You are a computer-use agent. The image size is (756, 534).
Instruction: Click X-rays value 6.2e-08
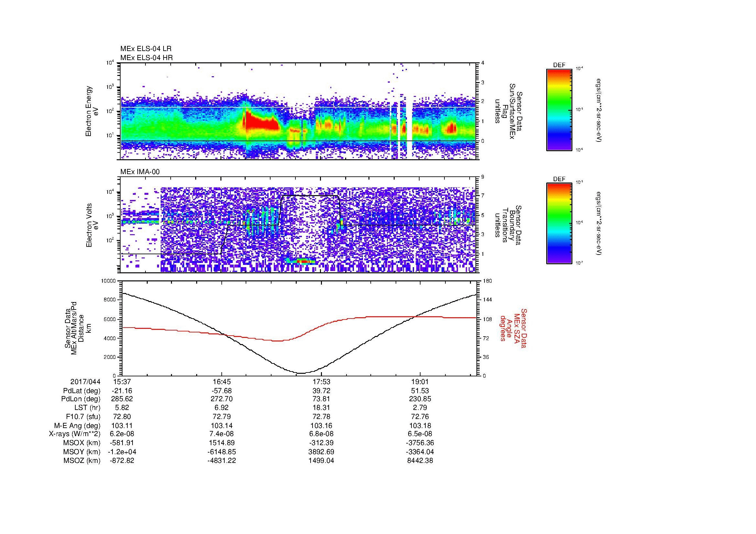click(x=122, y=434)
